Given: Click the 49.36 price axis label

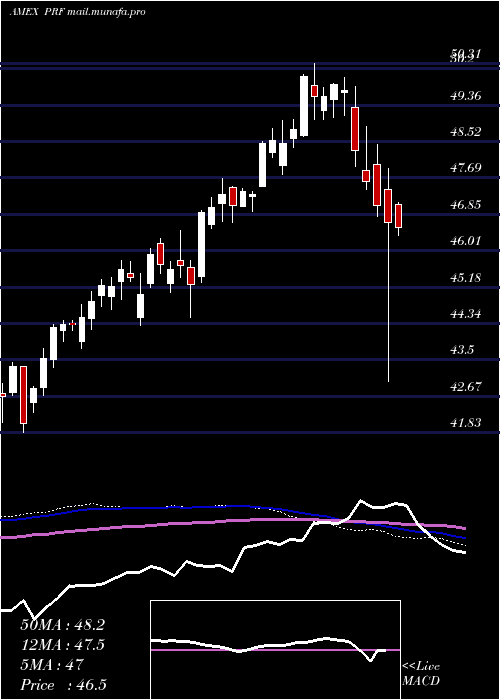Looking at the screenshot, I should click(466, 96).
